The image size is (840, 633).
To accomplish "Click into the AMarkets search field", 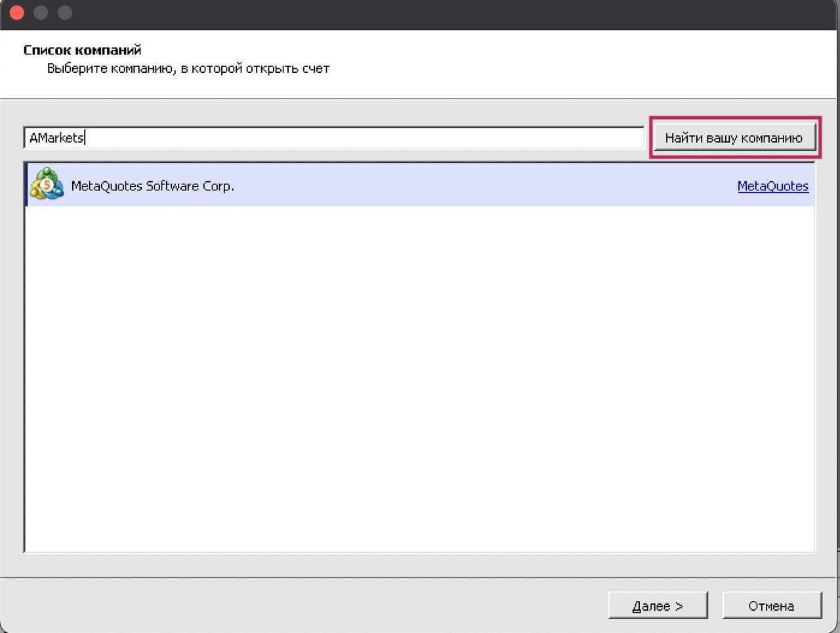I will pyautogui.click(x=328, y=138).
